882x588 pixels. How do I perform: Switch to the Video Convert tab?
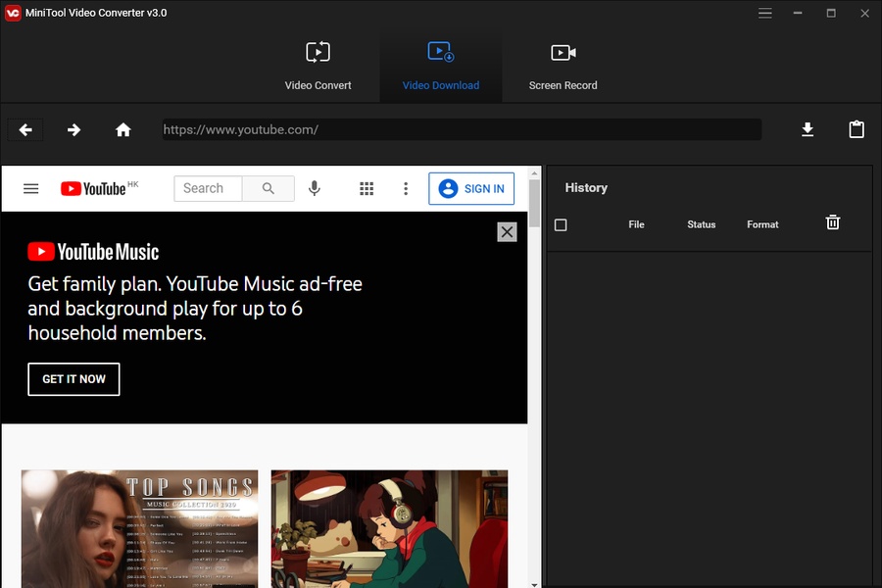(318, 66)
